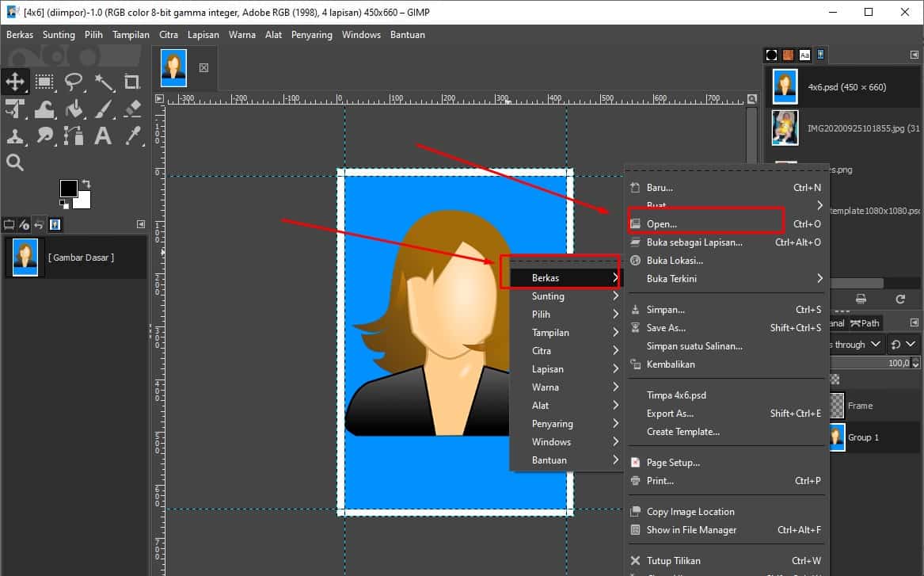Viewport: 924px width, 576px height.
Task: Expand the Buat submenu arrow
Action: [819, 205]
